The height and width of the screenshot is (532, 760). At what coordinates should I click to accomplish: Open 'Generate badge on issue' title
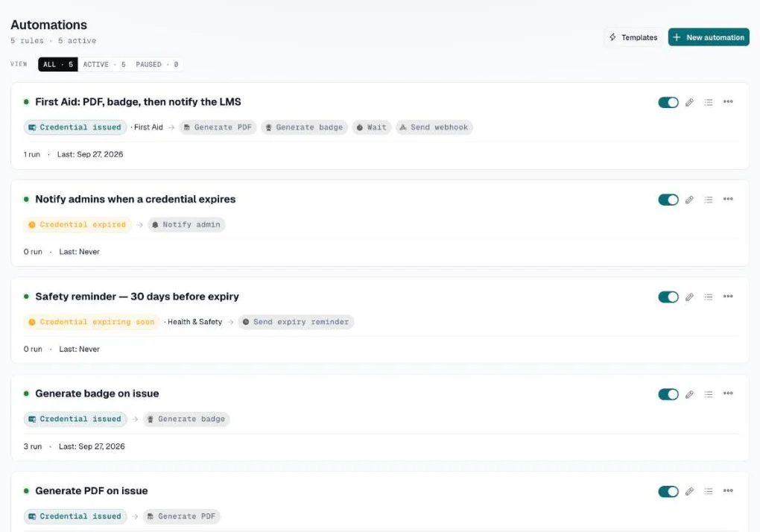coord(97,393)
